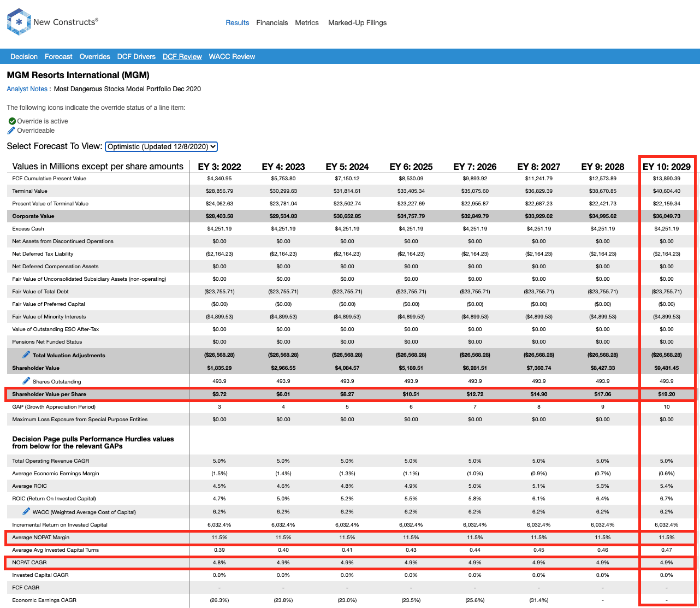
Task: Open the Select Forecast To View dropdown
Action: [161, 146]
